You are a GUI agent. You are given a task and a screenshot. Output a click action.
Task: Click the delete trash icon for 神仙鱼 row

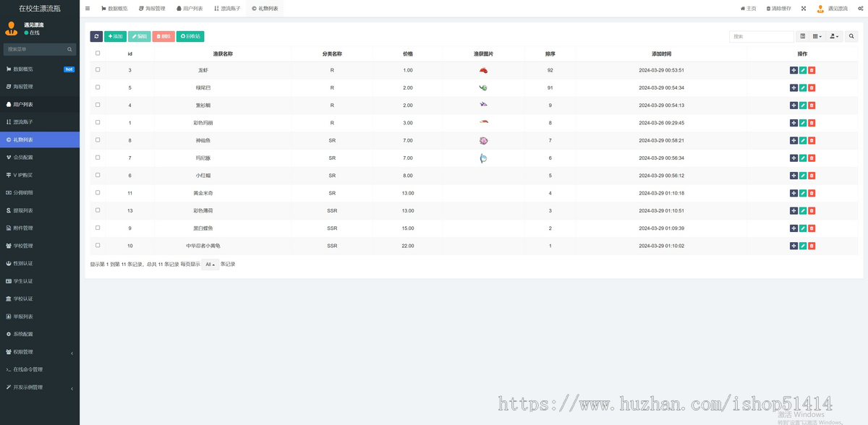point(812,140)
